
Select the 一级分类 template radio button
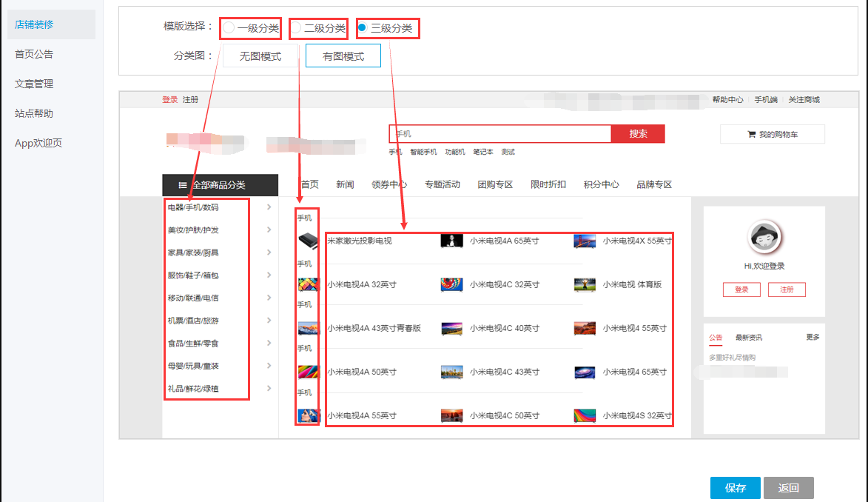point(229,27)
